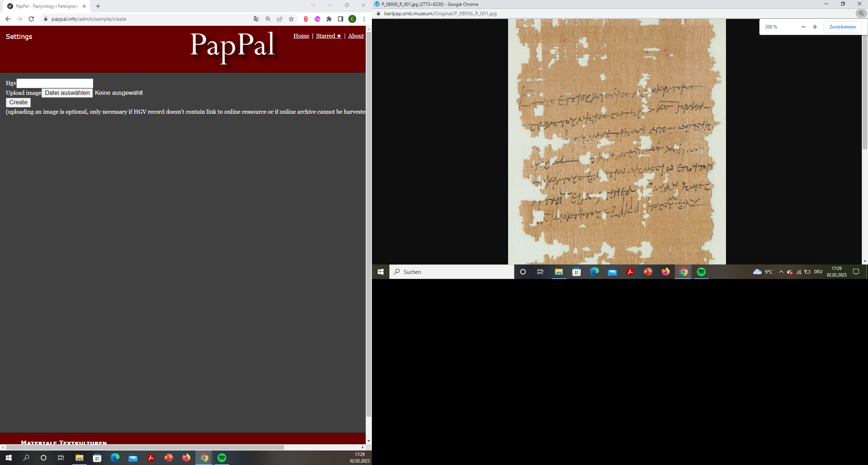Image resolution: width=868 pixels, height=465 pixels.
Task: Click the zoom magnifier in PapPal address bar
Action: [x=268, y=19]
